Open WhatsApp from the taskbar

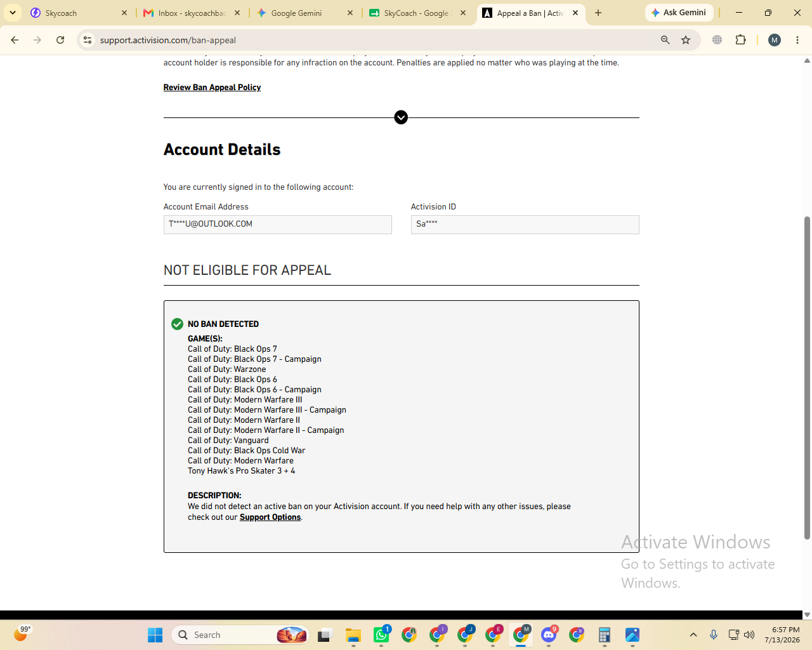click(x=381, y=635)
